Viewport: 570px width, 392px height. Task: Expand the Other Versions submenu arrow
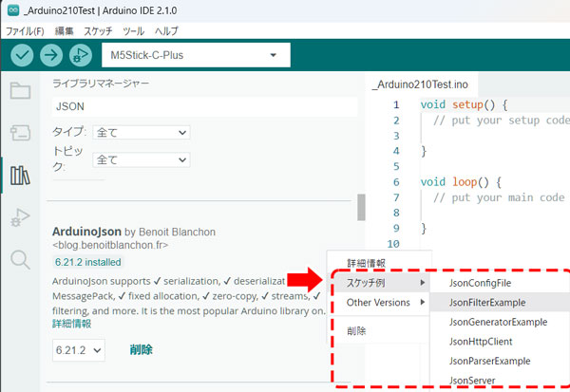423,302
